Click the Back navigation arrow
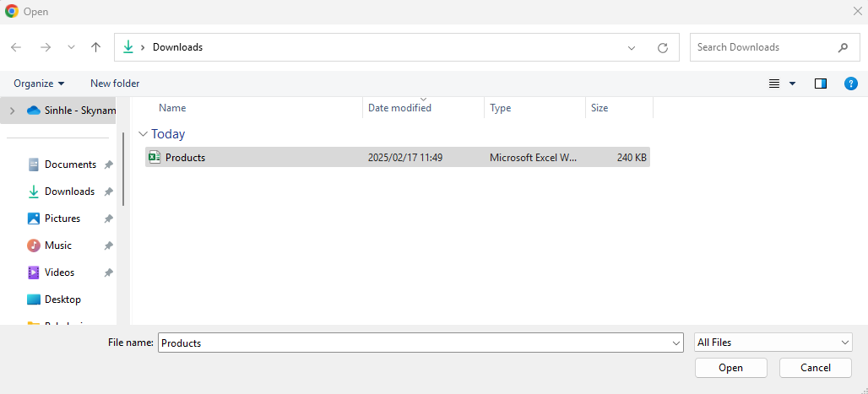 pyautogui.click(x=16, y=47)
